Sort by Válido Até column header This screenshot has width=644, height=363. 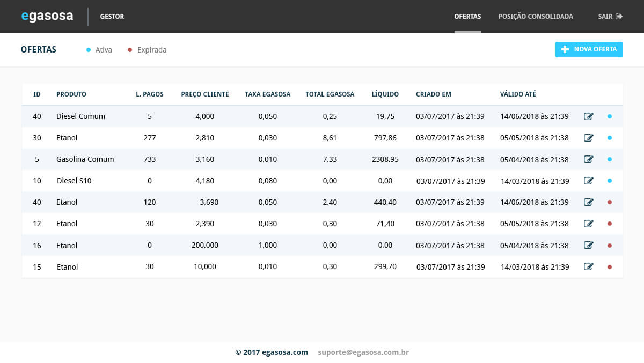click(x=518, y=94)
